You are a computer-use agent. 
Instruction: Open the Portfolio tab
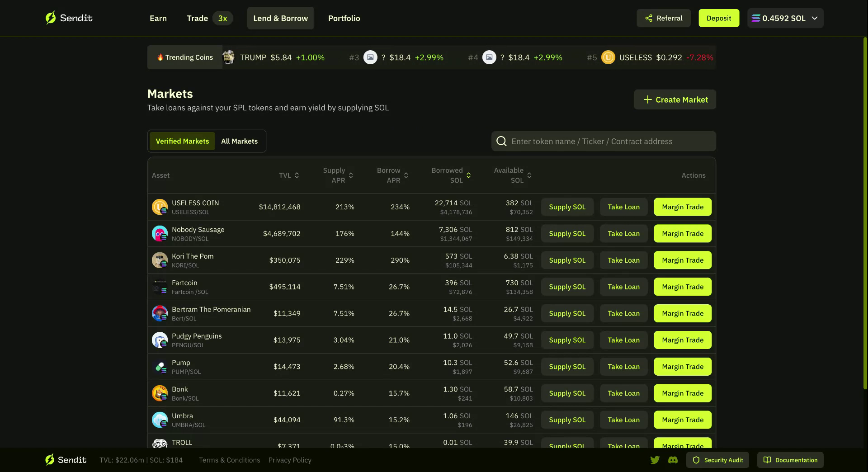(344, 19)
